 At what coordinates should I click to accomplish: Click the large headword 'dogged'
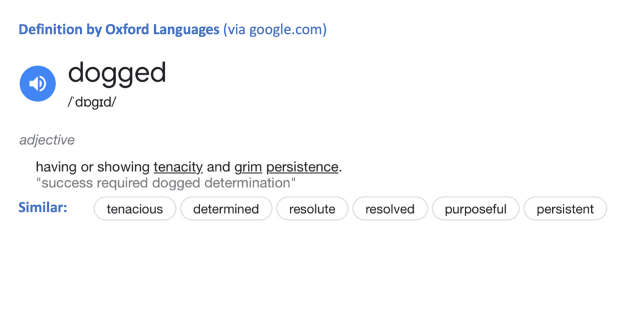(117, 73)
